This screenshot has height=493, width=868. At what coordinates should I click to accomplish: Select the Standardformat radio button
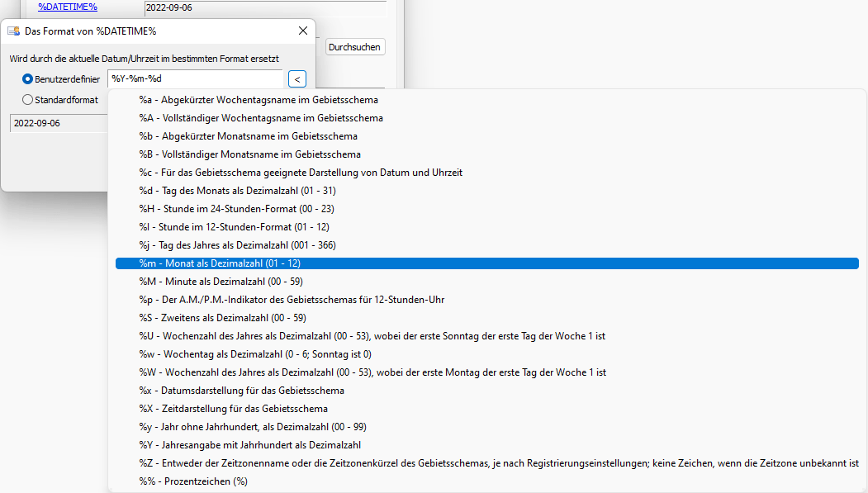click(x=27, y=100)
